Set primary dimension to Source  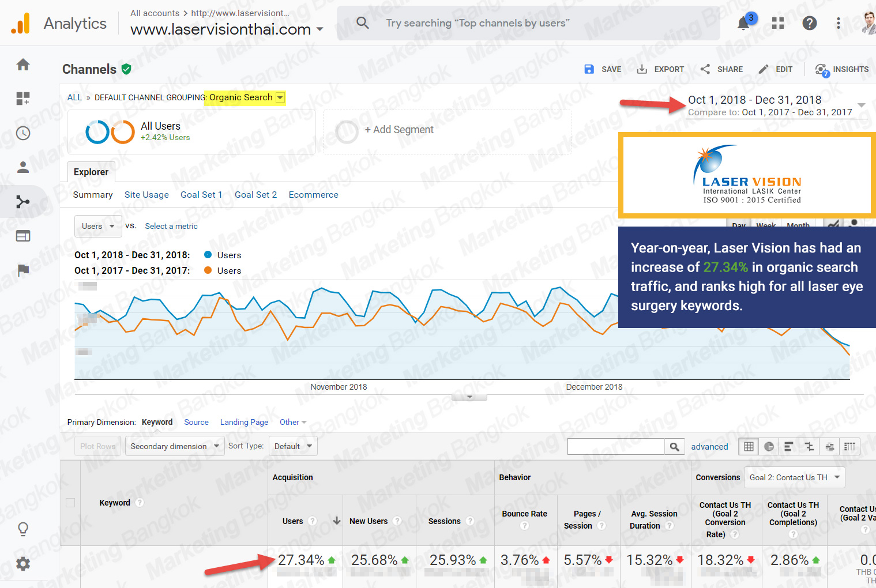pyautogui.click(x=196, y=422)
